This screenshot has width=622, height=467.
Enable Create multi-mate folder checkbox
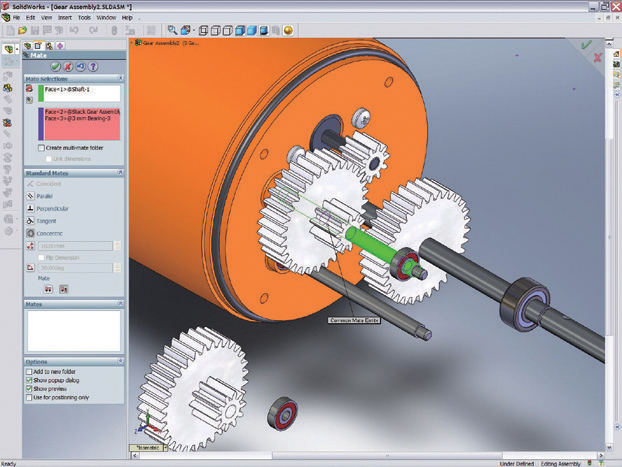[x=41, y=147]
